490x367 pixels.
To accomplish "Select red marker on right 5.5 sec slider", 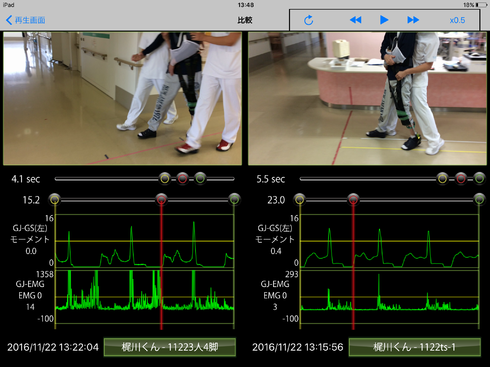I will [x=461, y=179].
